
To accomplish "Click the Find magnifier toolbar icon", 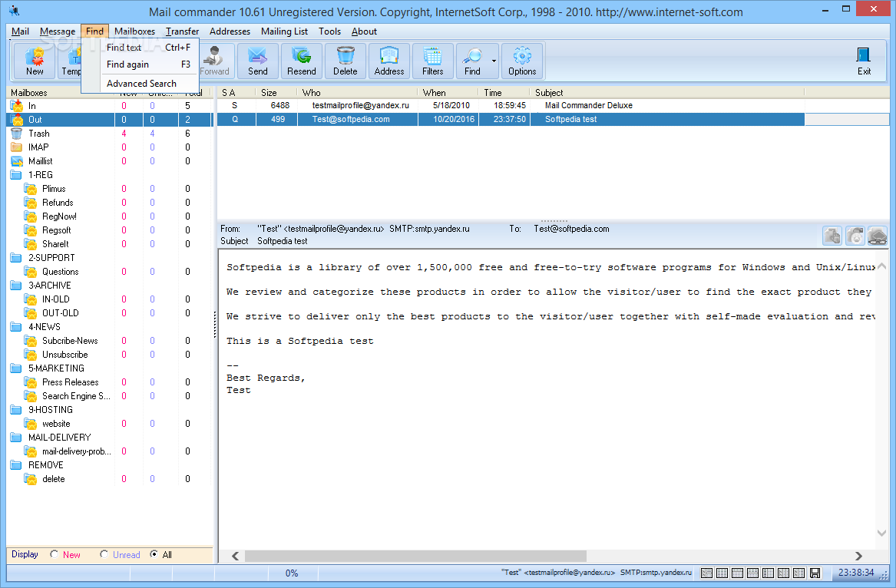I will [472, 61].
